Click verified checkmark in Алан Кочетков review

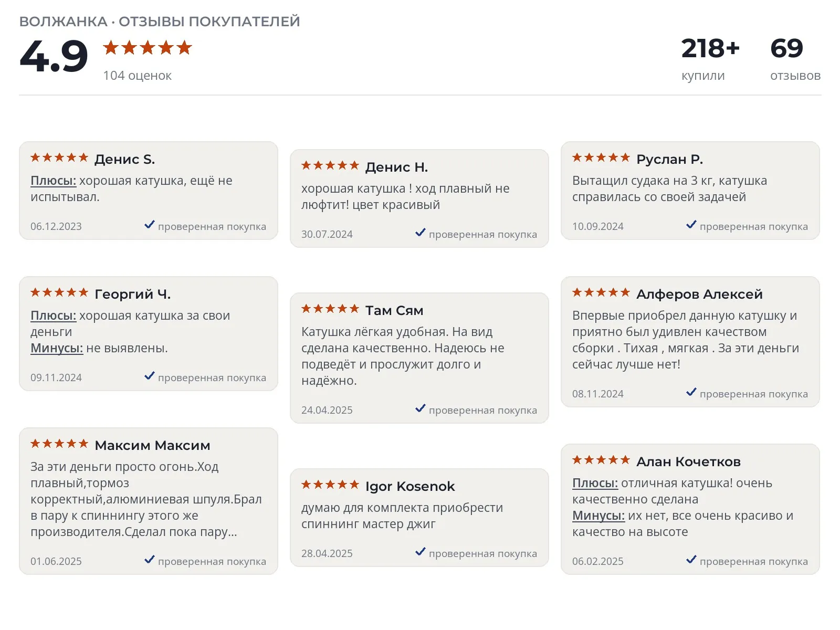pyautogui.click(x=691, y=560)
